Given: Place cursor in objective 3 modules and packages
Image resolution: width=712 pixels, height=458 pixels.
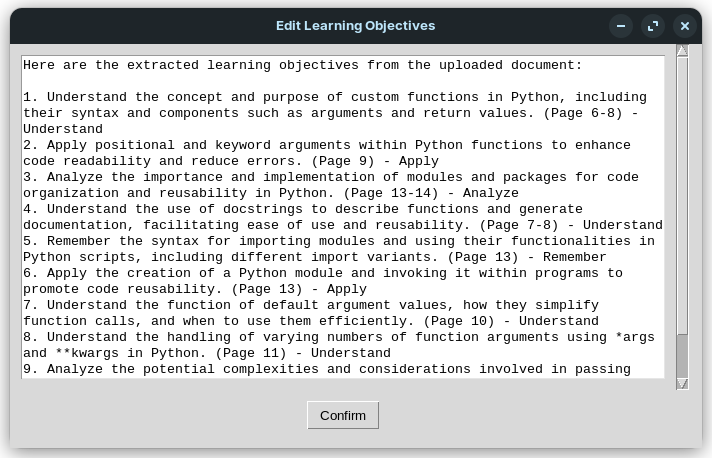Looking at the screenshot, I should click(331, 185).
